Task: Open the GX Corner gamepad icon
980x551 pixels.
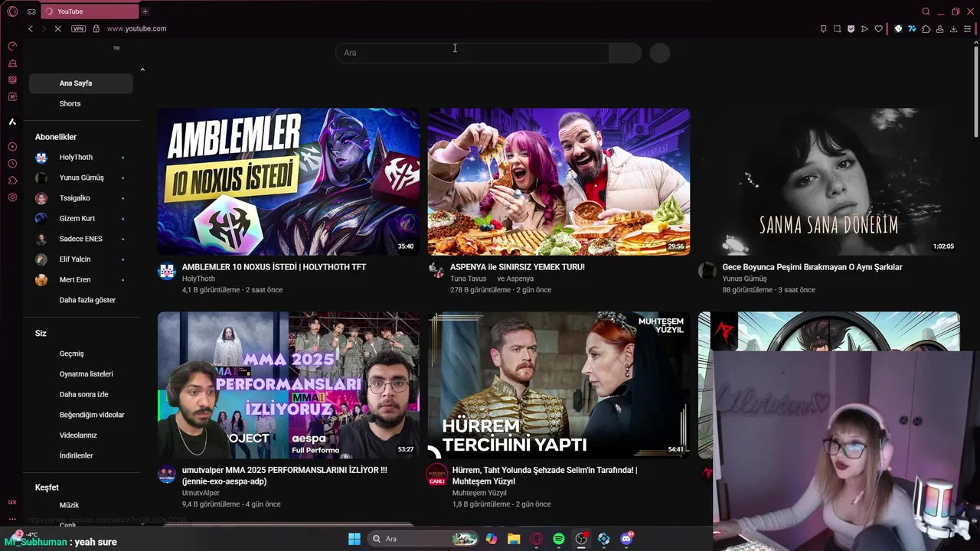Action: tap(31, 11)
